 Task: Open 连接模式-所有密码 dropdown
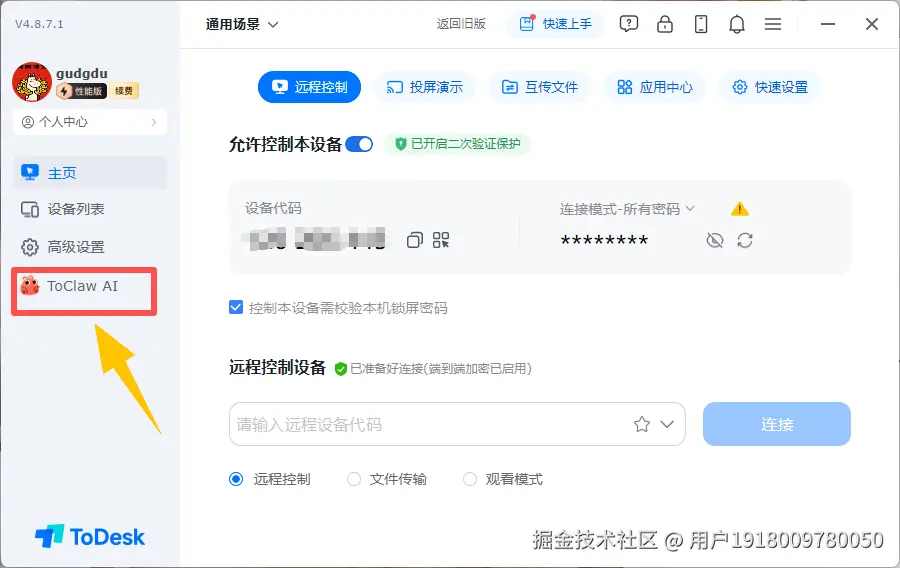627,209
